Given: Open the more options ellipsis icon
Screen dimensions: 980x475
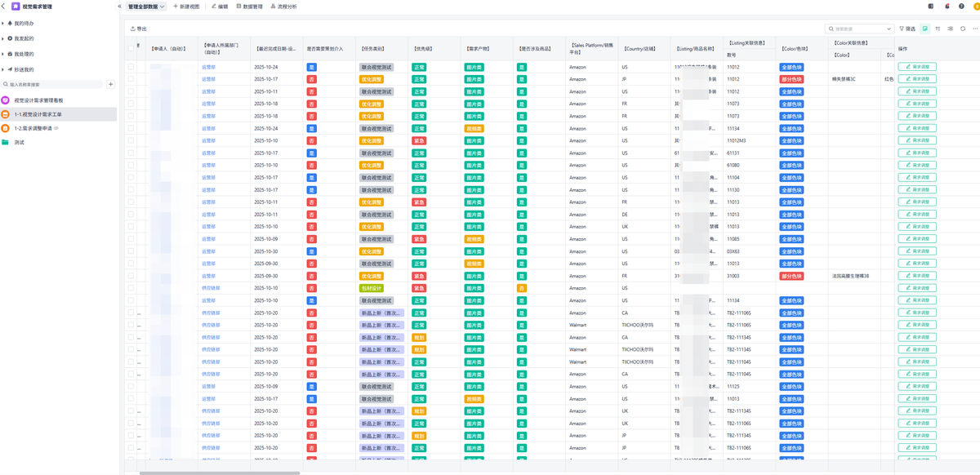Looking at the screenshot, I should 975,29.
